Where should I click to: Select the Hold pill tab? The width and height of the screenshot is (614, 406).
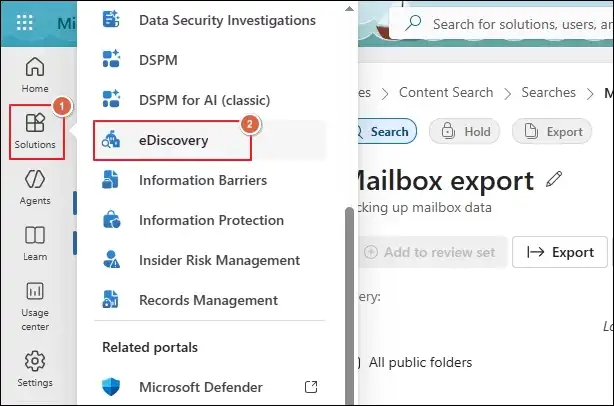coord(465,132)
